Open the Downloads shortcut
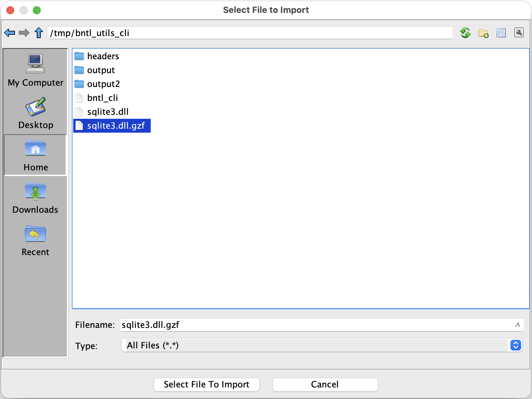The image size is (532, 399). point(35,198)
